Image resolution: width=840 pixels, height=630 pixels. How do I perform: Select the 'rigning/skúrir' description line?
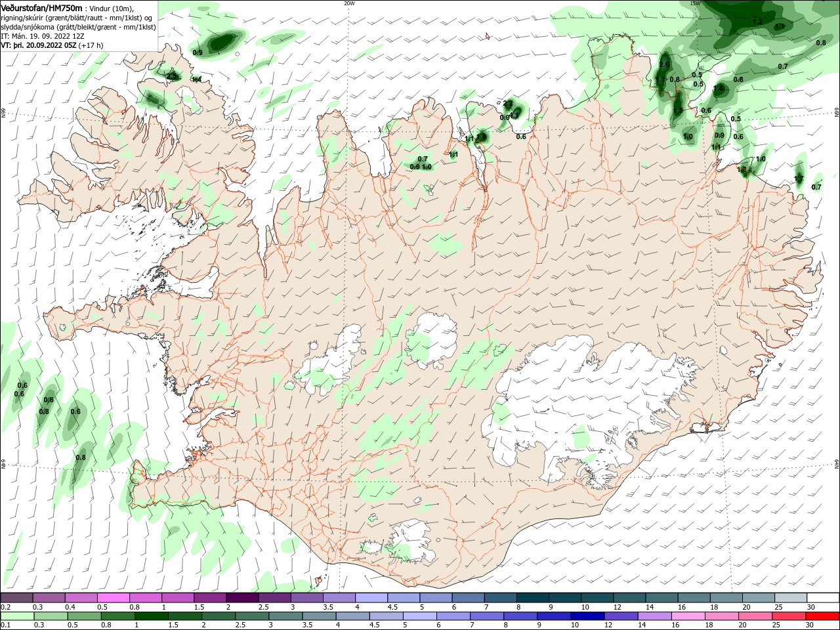click(x=77, y=18)
